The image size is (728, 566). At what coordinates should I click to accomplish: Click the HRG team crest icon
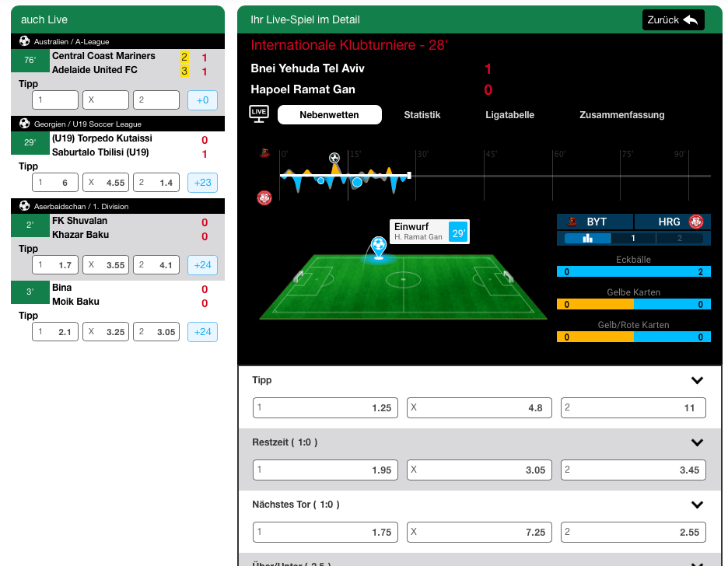695,222
